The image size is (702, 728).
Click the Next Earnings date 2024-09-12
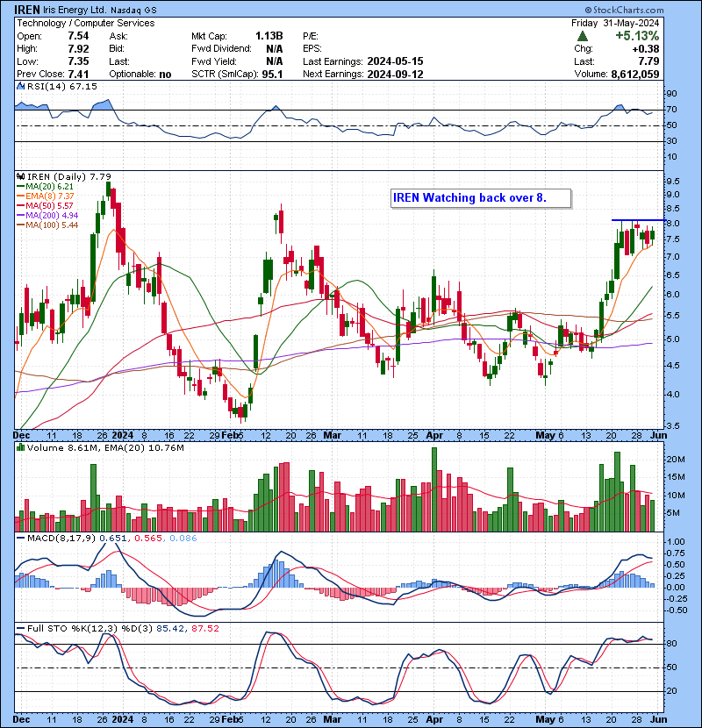[x=395, y=75]
